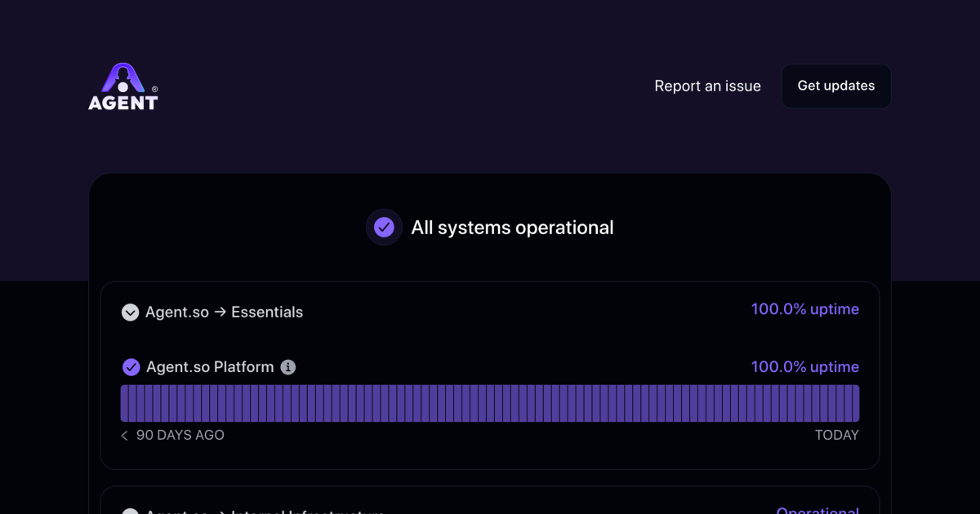Go to previous period with left chevron

click(x=124, y=436)
